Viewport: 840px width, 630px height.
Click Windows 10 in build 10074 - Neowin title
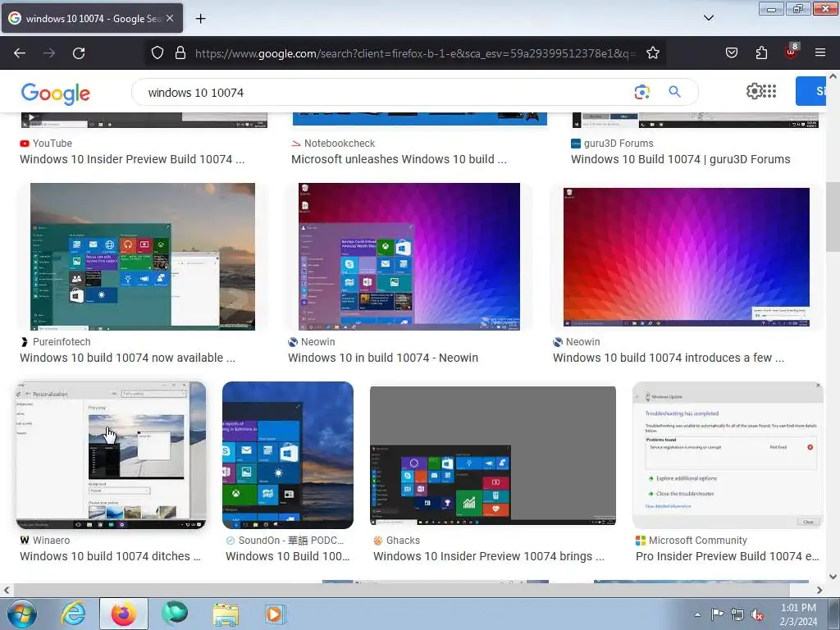pos(383,358)
